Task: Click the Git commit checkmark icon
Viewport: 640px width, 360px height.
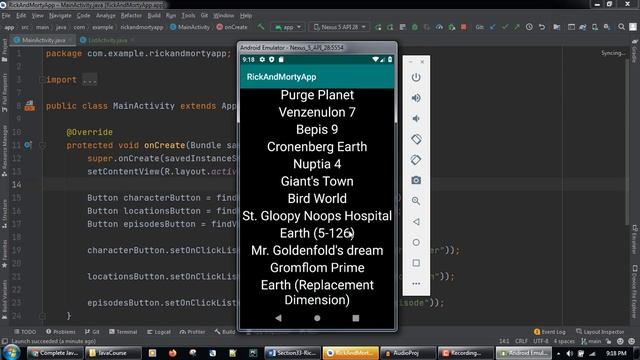Action: 505,27
